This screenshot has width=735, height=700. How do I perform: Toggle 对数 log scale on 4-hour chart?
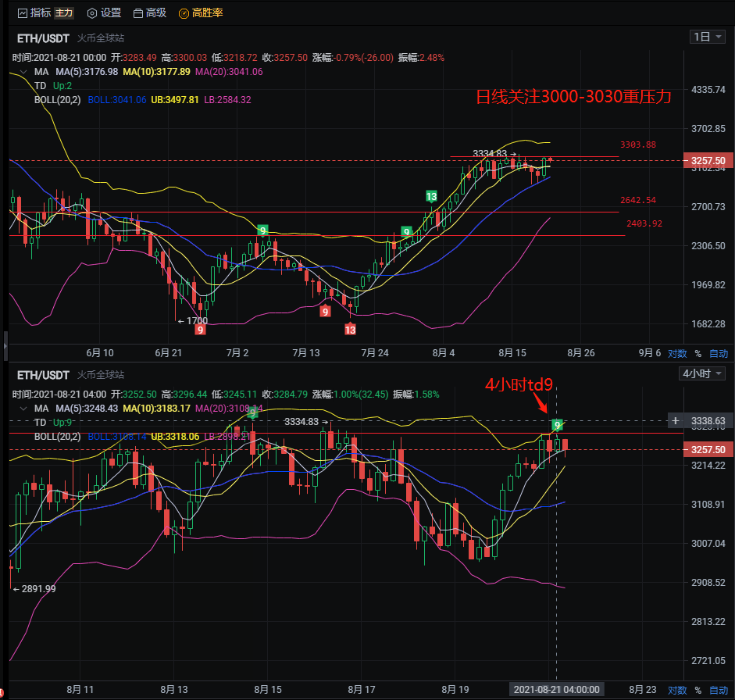click(x=676, y=690)
